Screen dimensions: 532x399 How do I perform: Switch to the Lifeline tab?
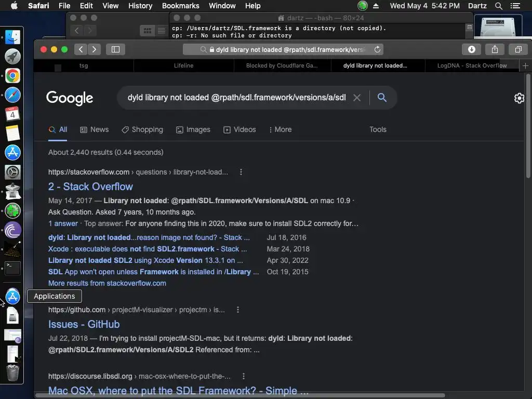pos(183,65)
